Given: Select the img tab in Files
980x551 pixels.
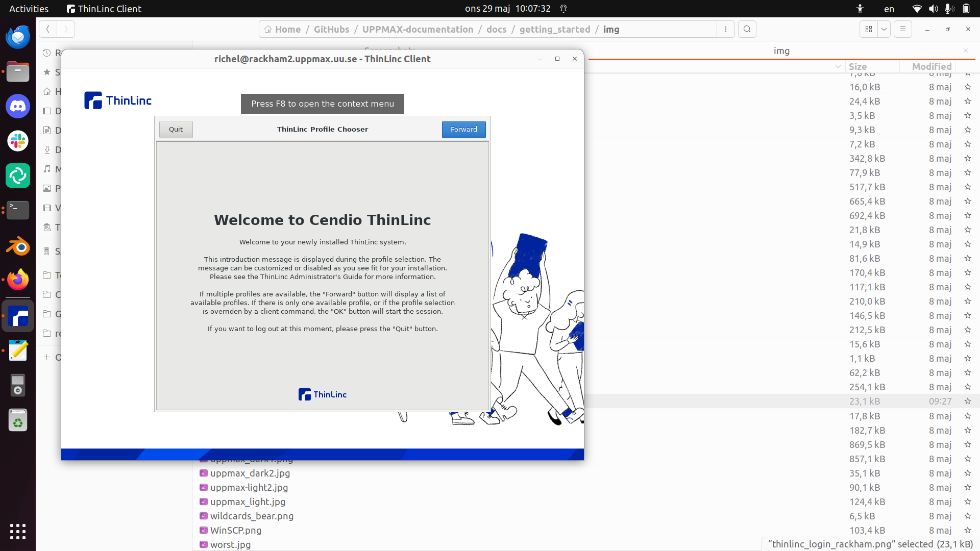Looking at the screenshot, I should (x=781, y=51).
